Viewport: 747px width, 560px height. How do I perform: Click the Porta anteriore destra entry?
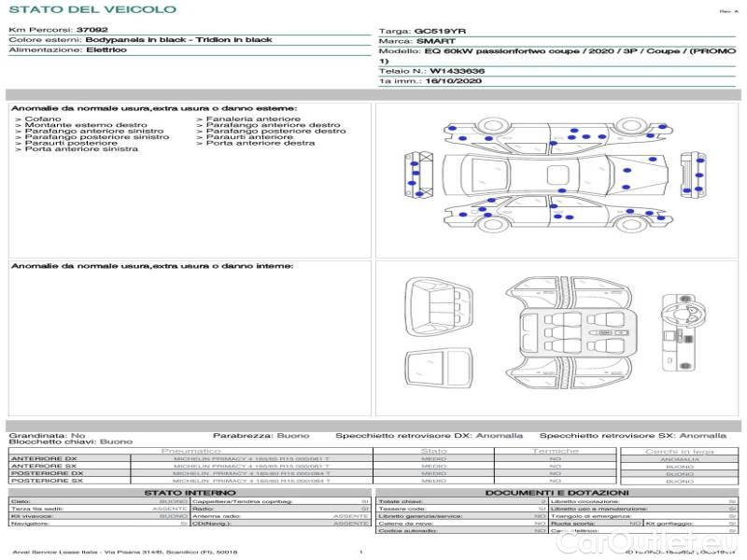261,144
